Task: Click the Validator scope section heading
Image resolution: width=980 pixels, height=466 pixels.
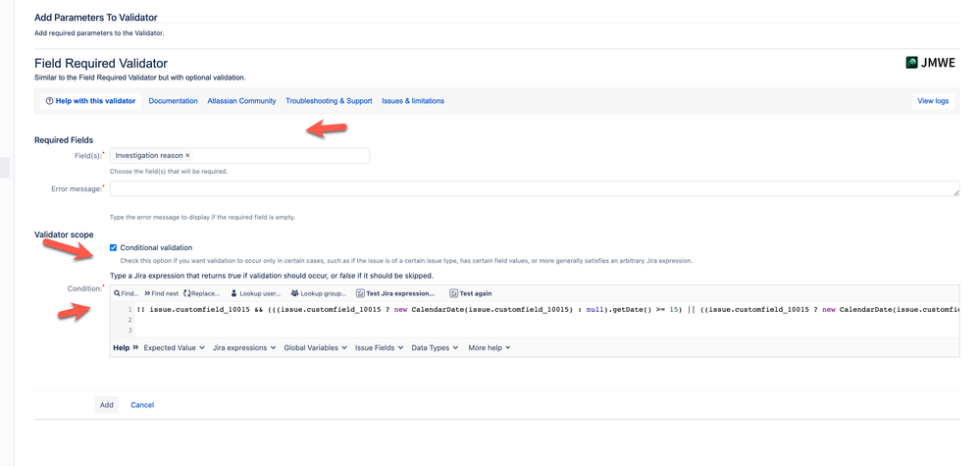Action: coord(64,234)
